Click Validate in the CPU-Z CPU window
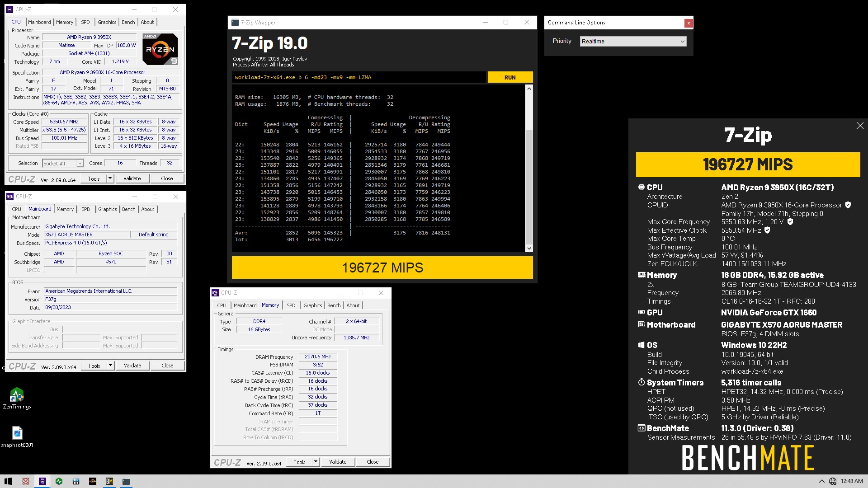This screenshot has width=868, height=488. tap(132, 178)
